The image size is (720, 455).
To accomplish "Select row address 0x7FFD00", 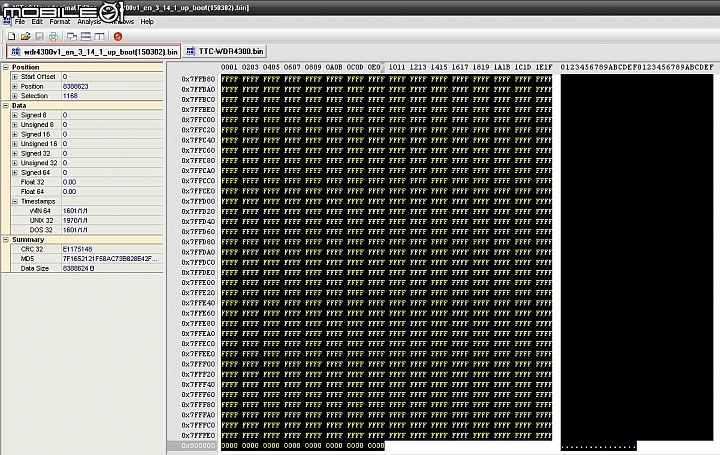I will pos(198,201).
